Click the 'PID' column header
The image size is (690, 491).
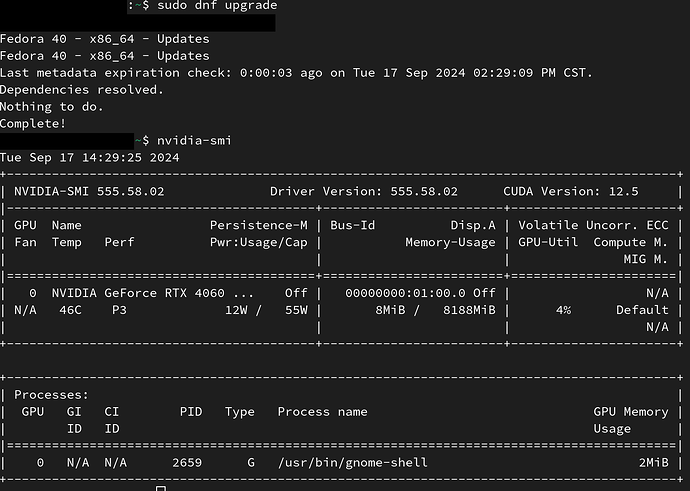(x=191, y=412)
